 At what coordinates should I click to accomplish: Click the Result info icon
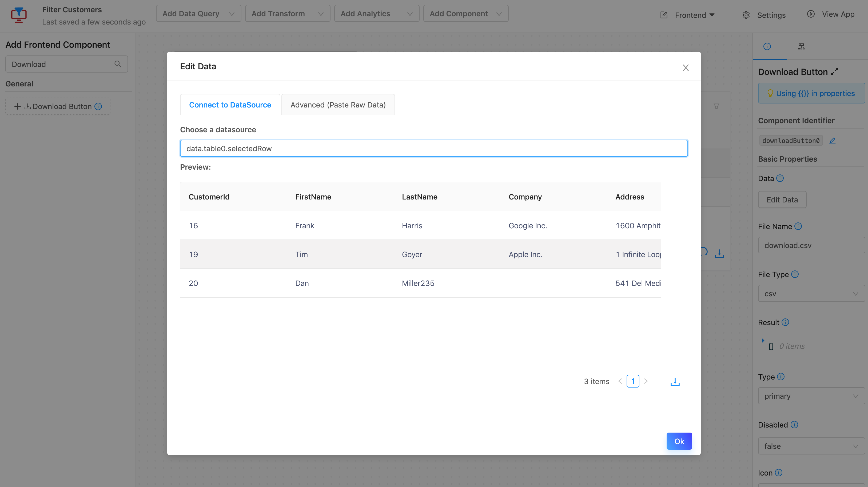(785, 322)
